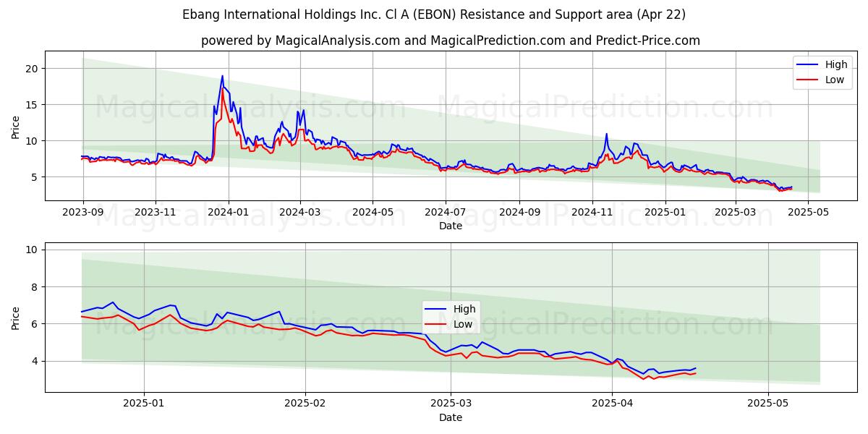
Task: Click the bottom chart '2025-03' tick label
Action: click(x=451, y=404)
